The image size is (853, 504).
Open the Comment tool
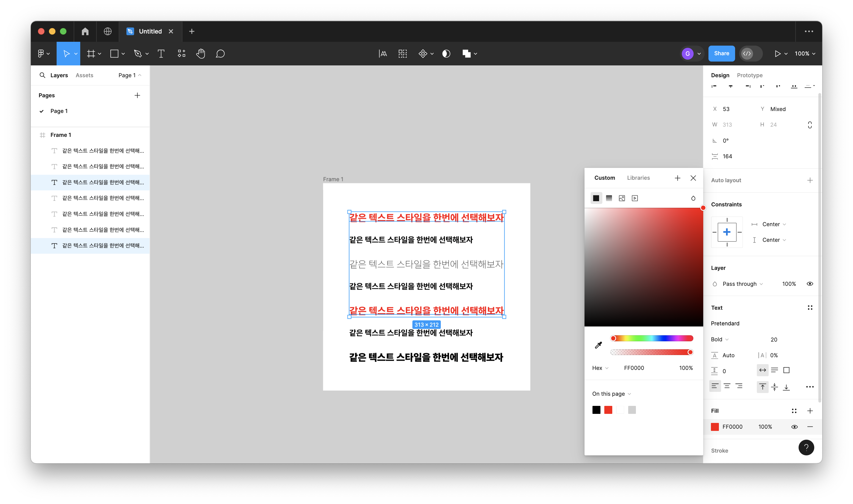pos(220,54)
